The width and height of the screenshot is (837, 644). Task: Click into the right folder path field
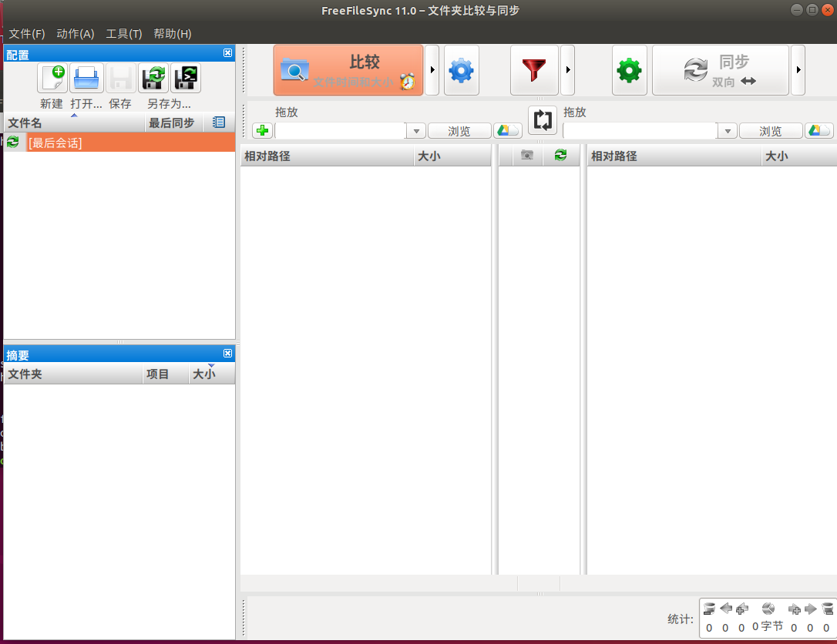tap(640, 131)
